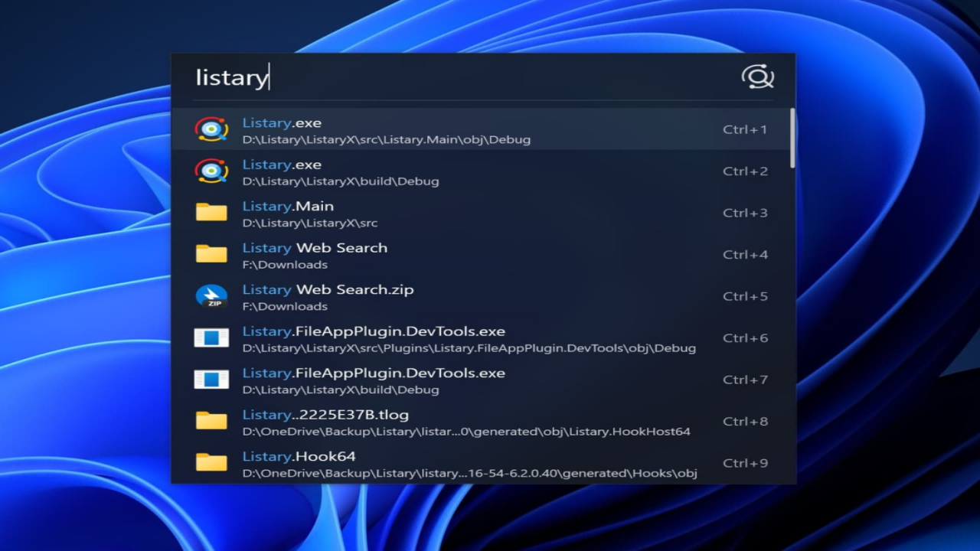Click the search input field containing 'listary'
The height and width of the screenshot is (551, 980).
pyautogui.click(x=459, y=77)
